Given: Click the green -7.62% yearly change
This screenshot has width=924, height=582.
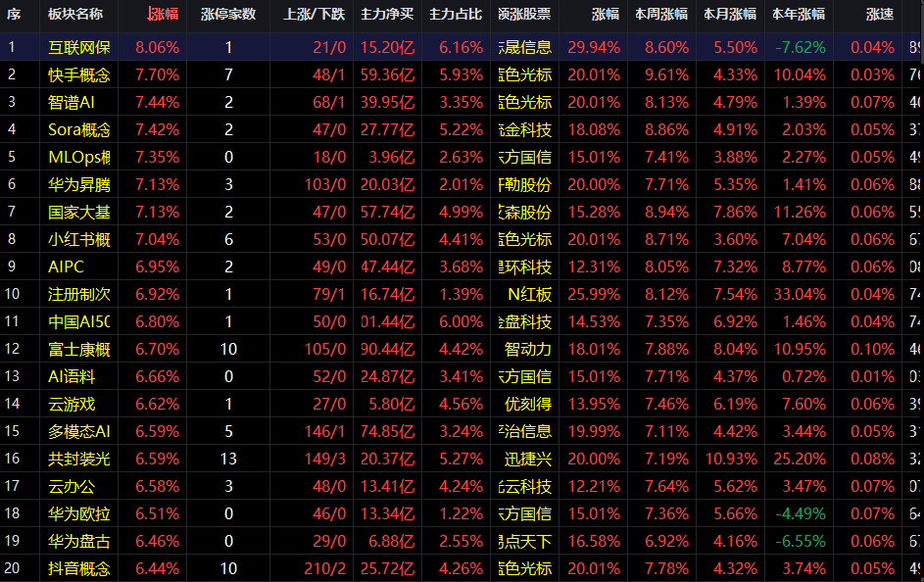Looking at the screenshot, I should tap(801, 47).
